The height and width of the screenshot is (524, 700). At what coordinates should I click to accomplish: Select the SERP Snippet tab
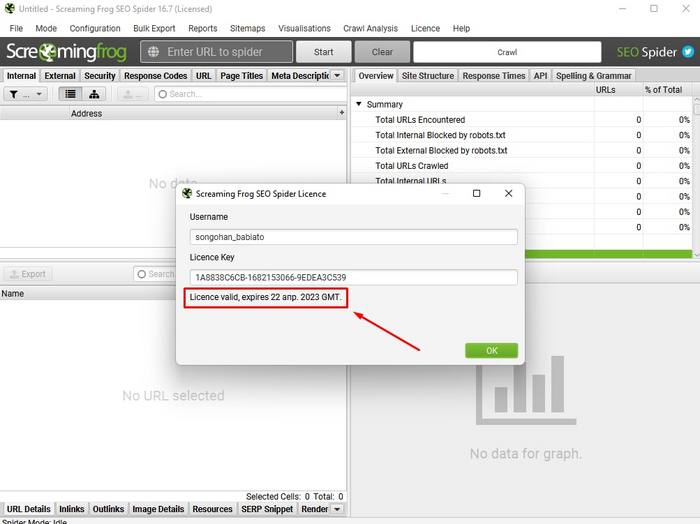tap(267, 509)
